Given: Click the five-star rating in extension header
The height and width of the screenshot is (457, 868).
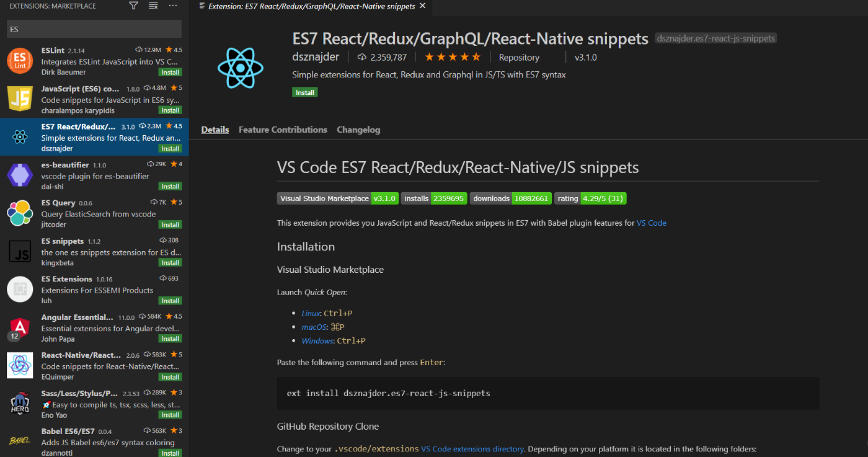Looking at the screenshot, I should 452,58.
